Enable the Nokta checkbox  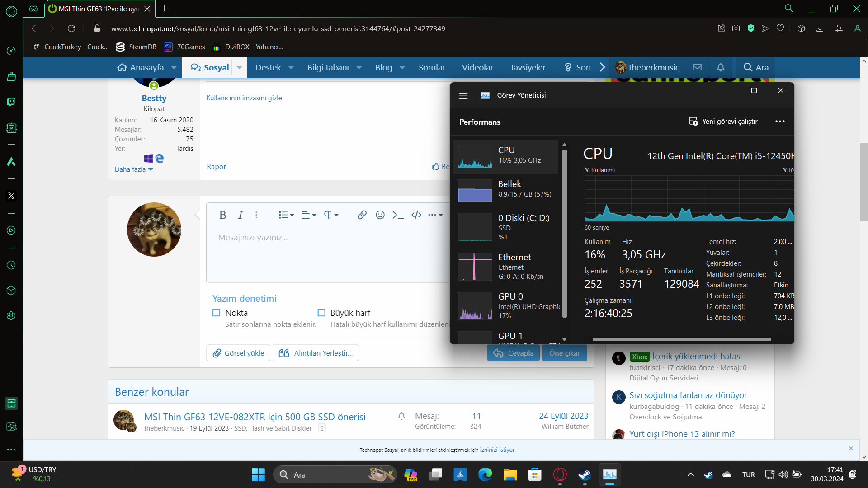216,313
